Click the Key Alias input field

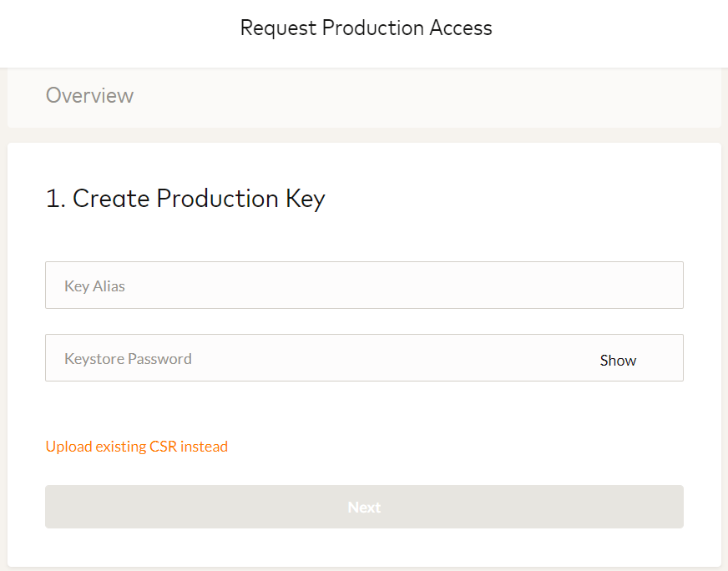pos(364,285)
